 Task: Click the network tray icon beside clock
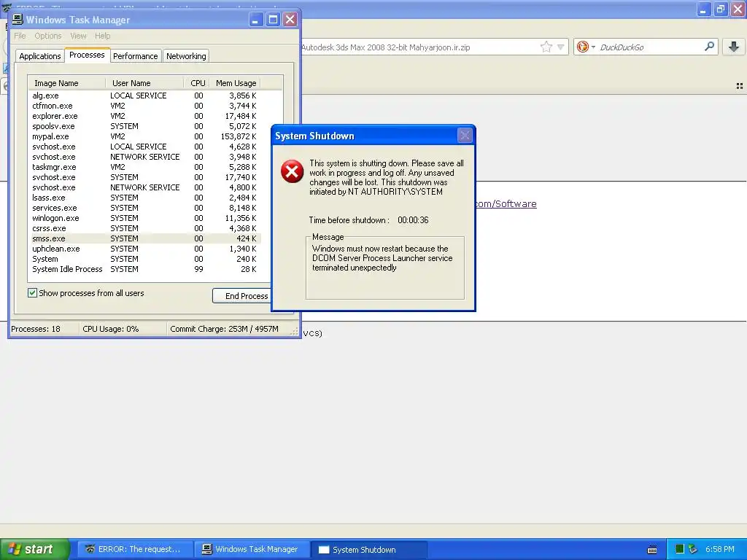pos(693,550)
